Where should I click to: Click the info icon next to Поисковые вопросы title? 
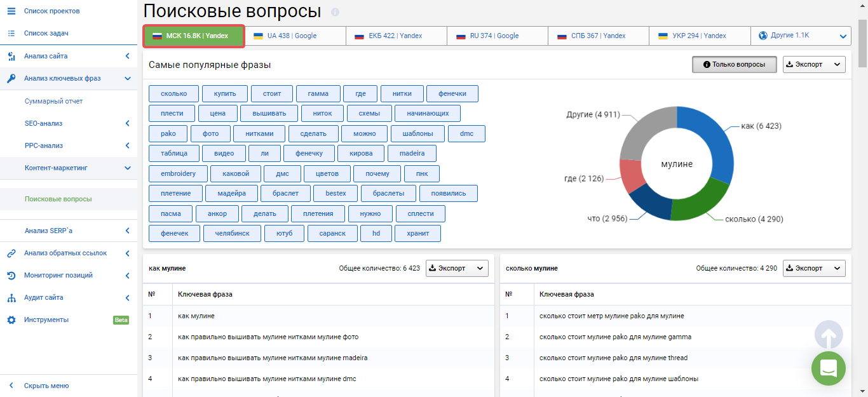pos(336,12)
